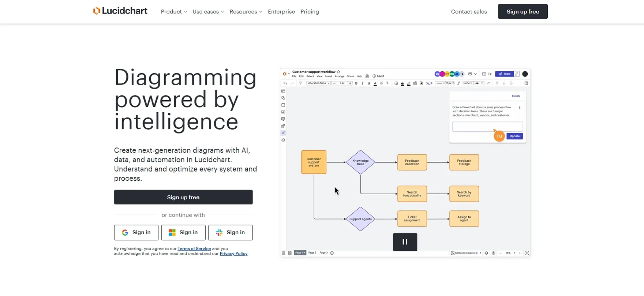Image resolution: width=644 pixels, height=296 pixels.
Task: Open Privacy Policy link
Action: [233, 254]
